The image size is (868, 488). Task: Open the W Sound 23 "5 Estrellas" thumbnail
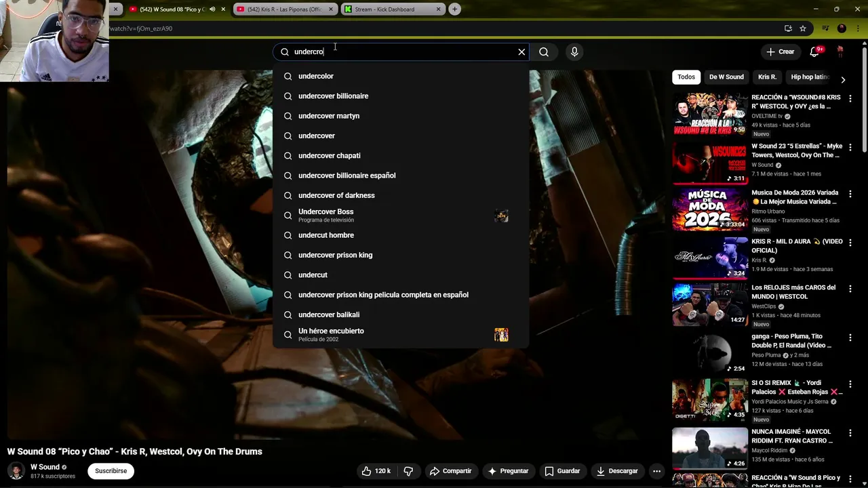pyautogui.click(x=710, y=163)
